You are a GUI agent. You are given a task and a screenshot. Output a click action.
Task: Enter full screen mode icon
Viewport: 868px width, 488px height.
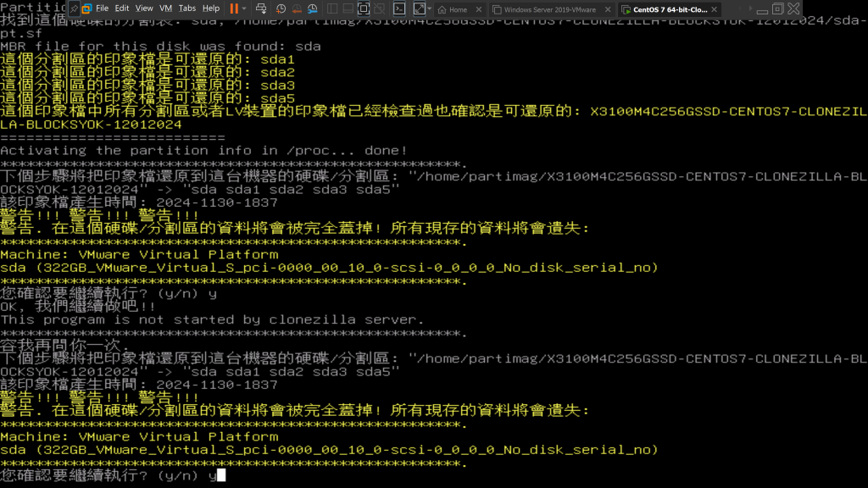(x=364, y=8)
